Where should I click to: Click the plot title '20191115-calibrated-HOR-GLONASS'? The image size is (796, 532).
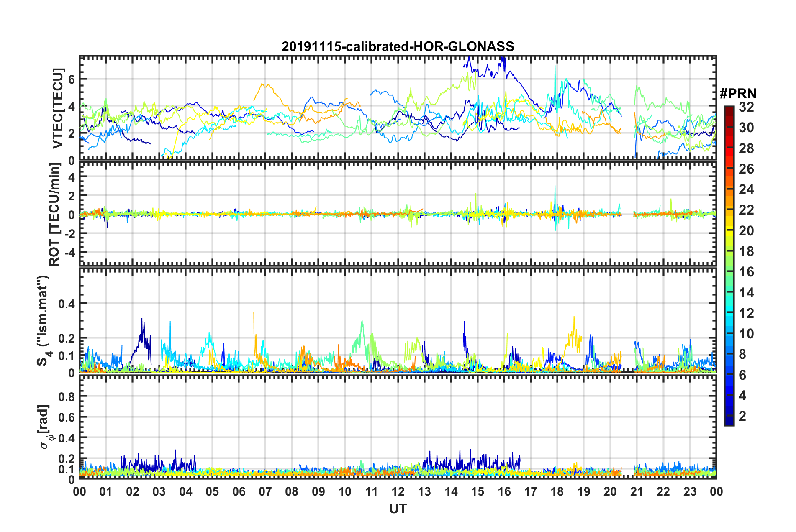(x=398, y=46)
